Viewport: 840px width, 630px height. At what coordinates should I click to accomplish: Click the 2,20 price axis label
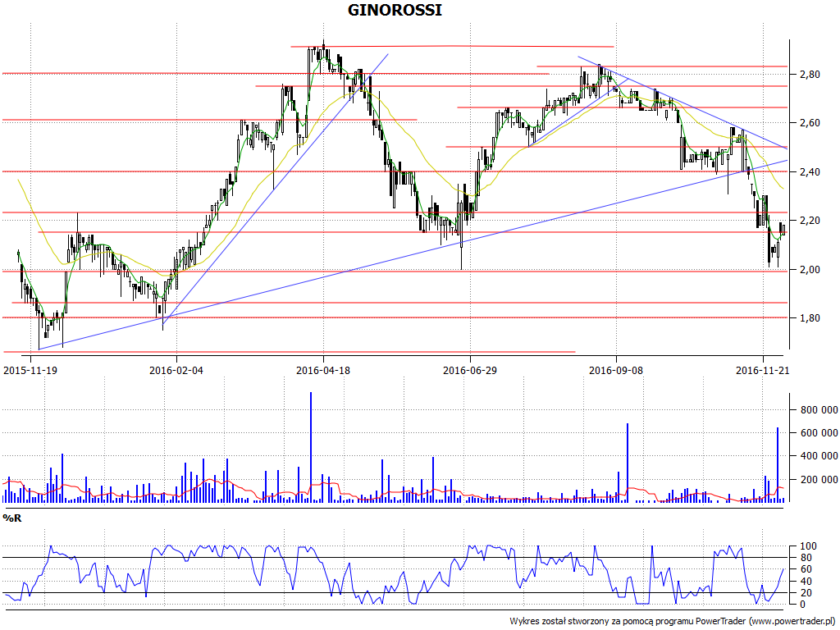810,221
